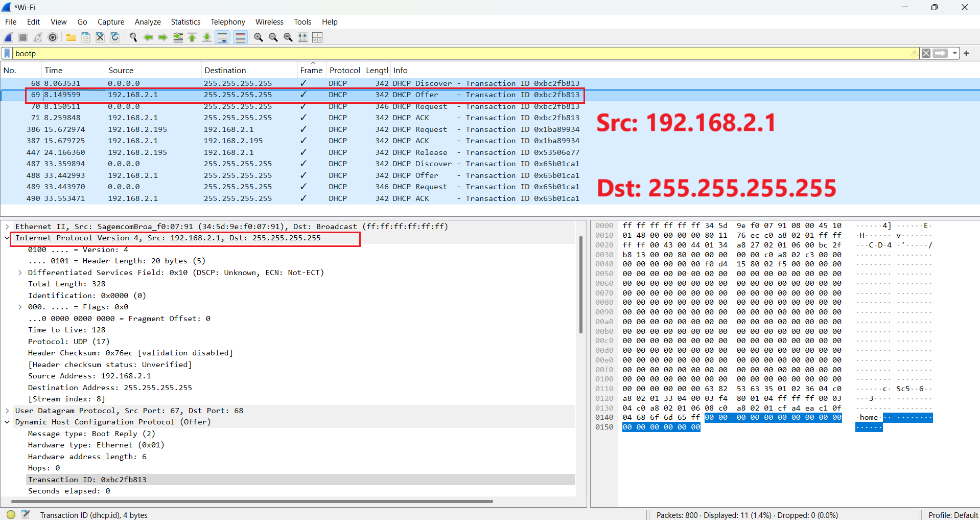Expand the Differentiated Services Field row

coord(20,273)
